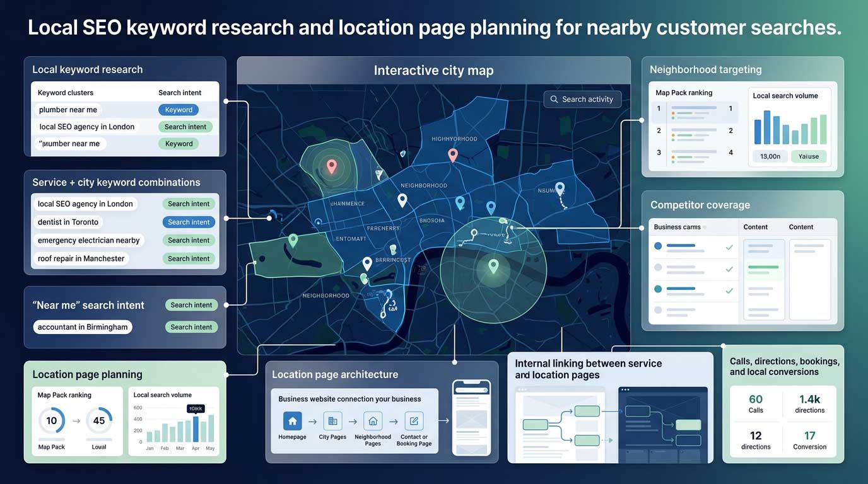
Task: Click the Yaiuse button under Local search volume
Action: pos(808,156)
